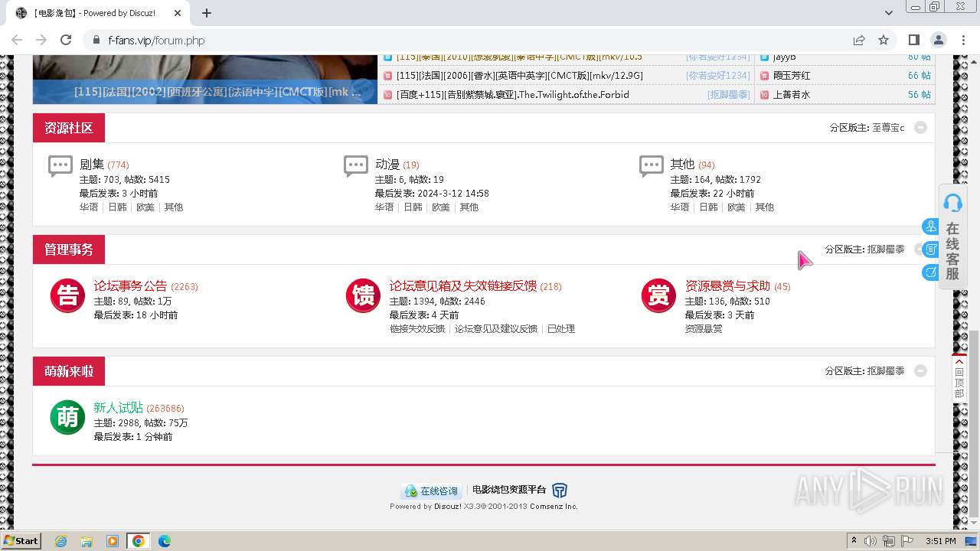Open the Discuz! footer link

tap(448, 506)
